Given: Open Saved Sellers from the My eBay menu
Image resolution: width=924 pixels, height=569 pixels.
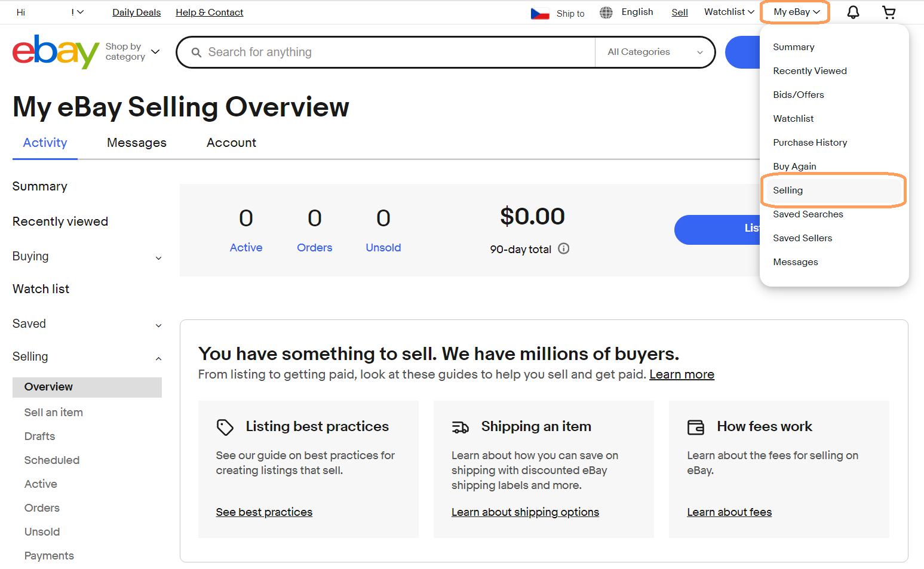Looking at the screenshot, I should [802, 238].
